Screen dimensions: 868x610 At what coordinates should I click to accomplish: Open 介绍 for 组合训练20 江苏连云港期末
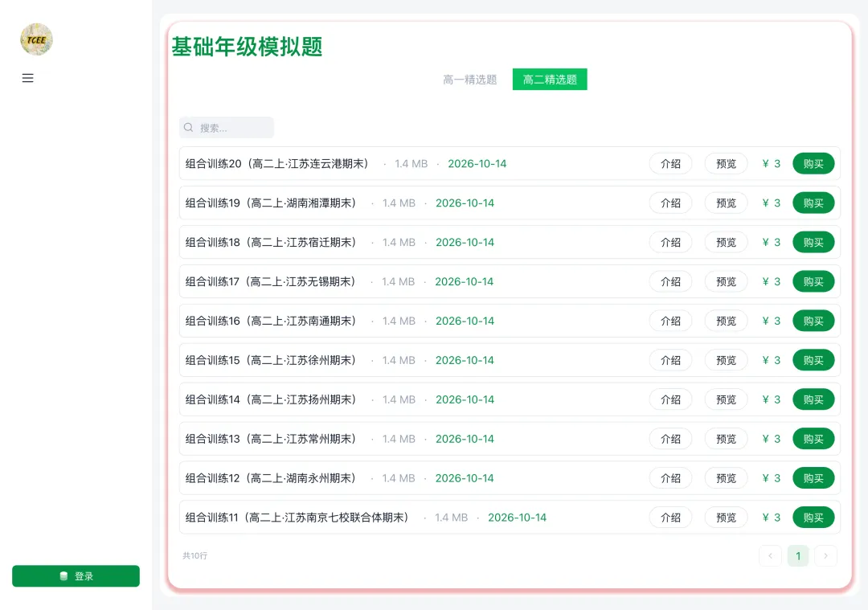pyautogui.click(x=670, y=163)
